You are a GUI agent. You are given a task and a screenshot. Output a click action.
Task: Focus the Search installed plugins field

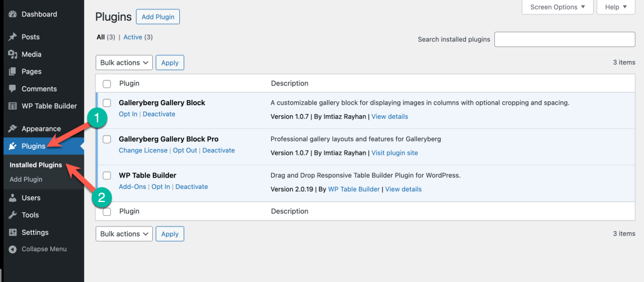click(564, 39)
